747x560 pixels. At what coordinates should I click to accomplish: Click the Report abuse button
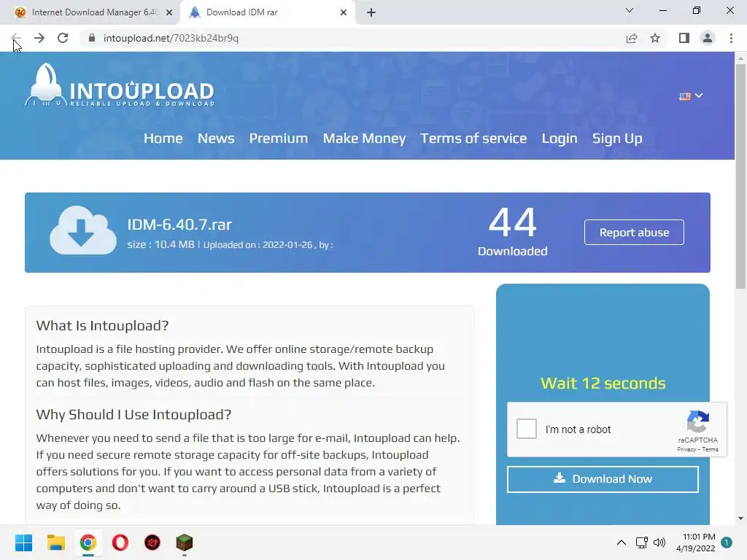(634, 233)
